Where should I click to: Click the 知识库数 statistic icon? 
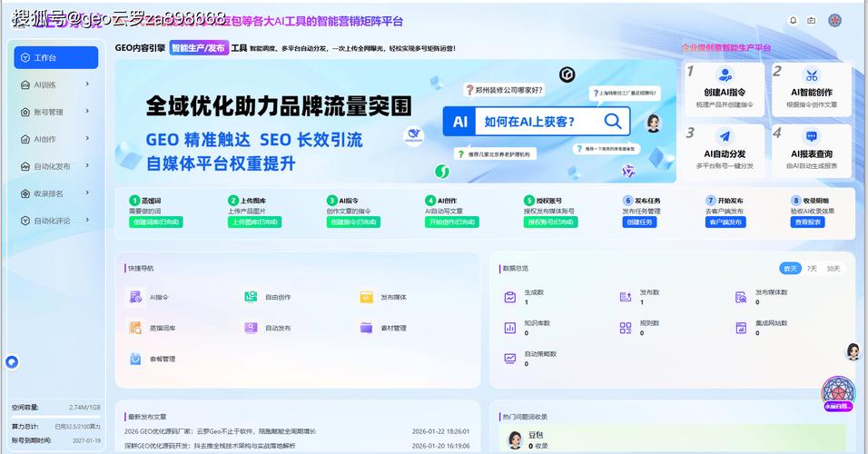510,328
